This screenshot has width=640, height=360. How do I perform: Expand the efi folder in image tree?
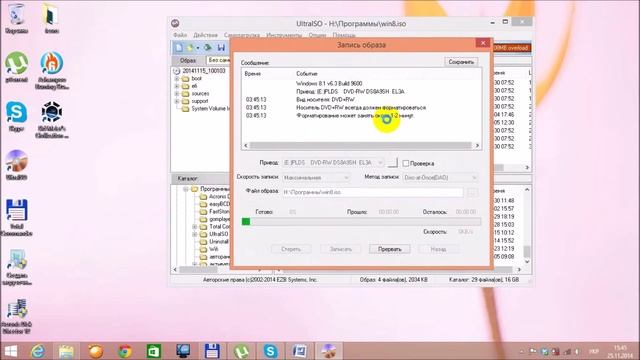(177, 86)
